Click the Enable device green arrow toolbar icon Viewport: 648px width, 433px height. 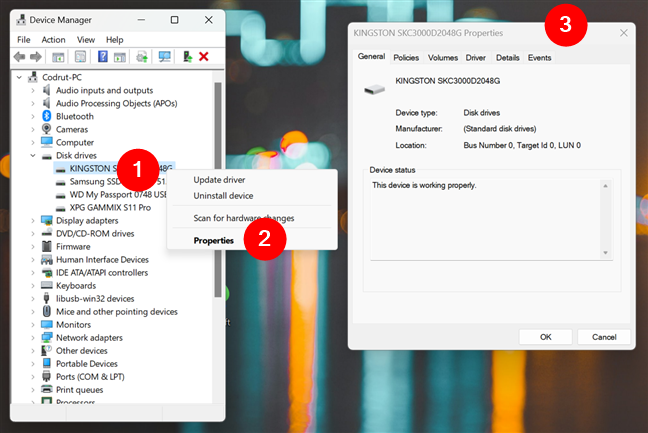tap(187, 57)
